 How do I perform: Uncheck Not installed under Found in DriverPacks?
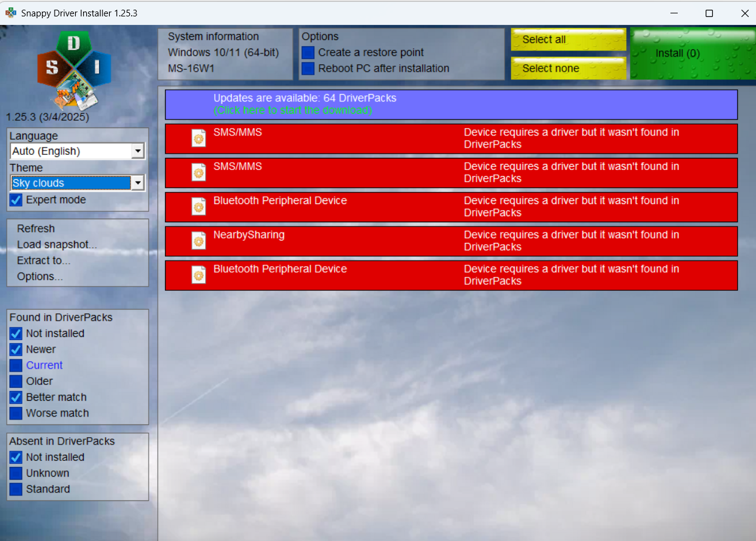click(16, 333)
